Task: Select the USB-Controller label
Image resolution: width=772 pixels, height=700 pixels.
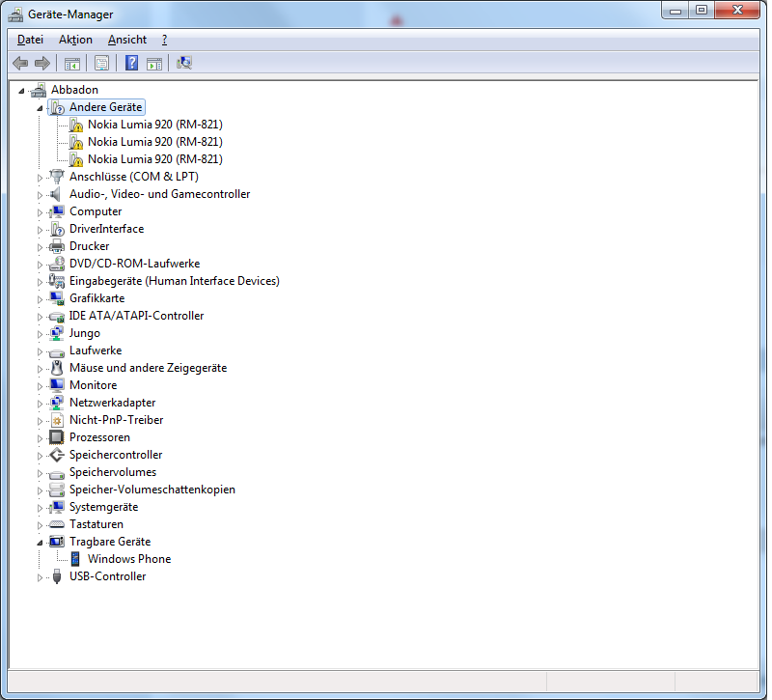Action: pyautogui.click(x=107, y=576)
